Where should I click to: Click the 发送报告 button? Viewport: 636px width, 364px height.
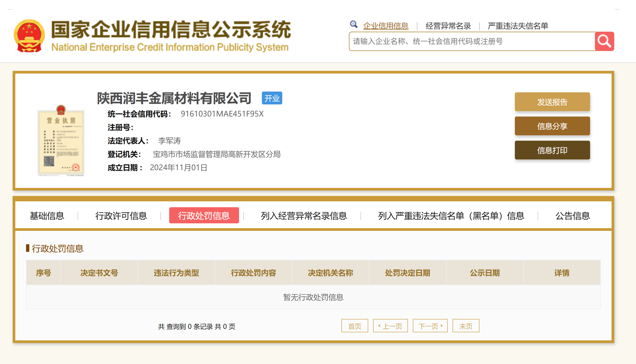[552, 102]
